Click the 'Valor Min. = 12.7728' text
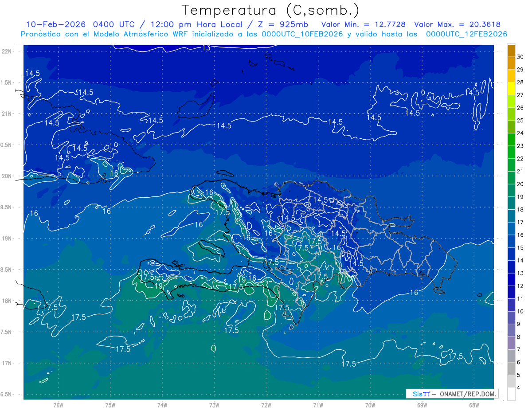 (x=363, y=24)
